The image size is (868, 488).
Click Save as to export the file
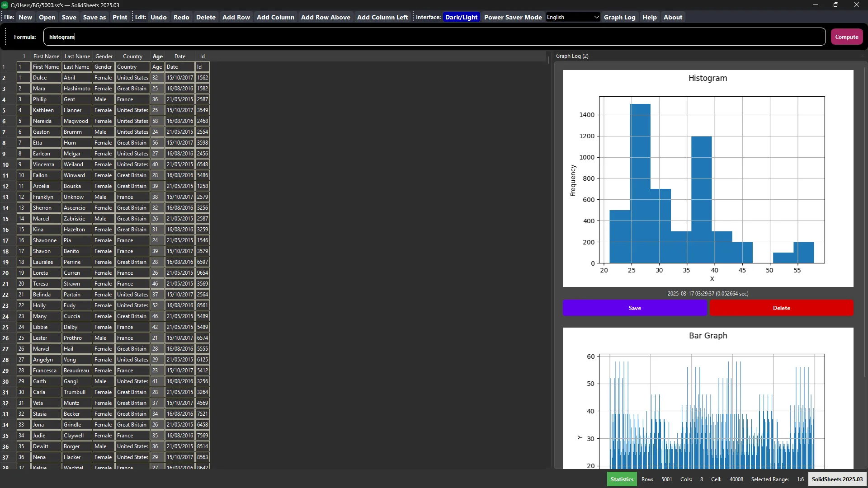[x=94, y=17]
